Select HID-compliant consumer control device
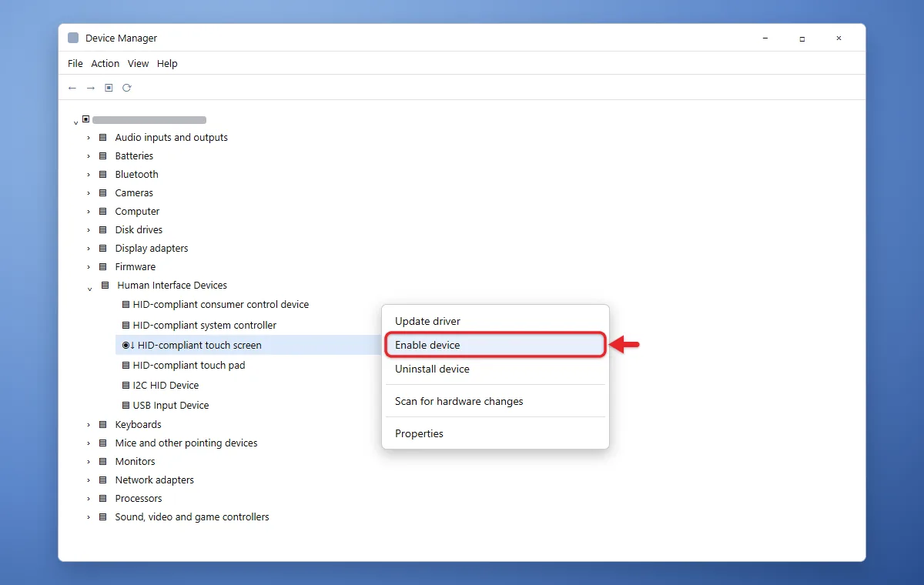This screenshot has height=585, width=924. (221, 305)
